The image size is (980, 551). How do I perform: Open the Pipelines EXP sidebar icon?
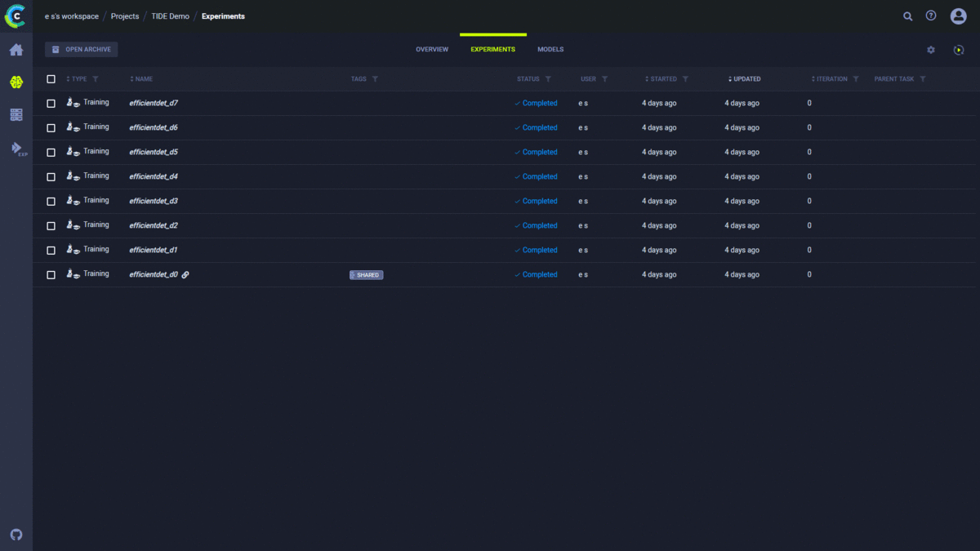point(18,149)
